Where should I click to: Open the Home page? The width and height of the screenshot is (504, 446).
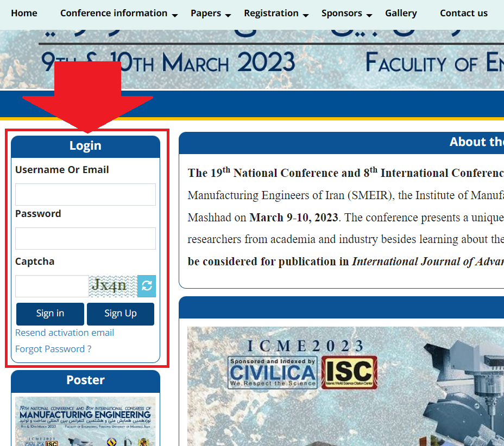tap(24, 13)
